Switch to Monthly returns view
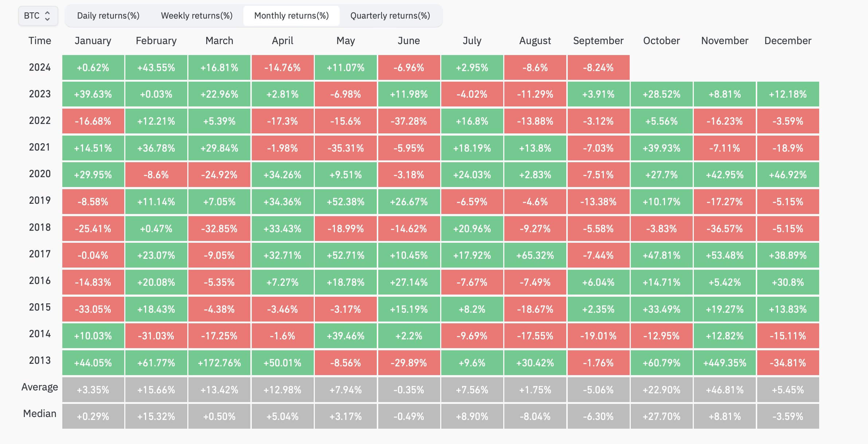The image size is (868, 444). point(292,15)
